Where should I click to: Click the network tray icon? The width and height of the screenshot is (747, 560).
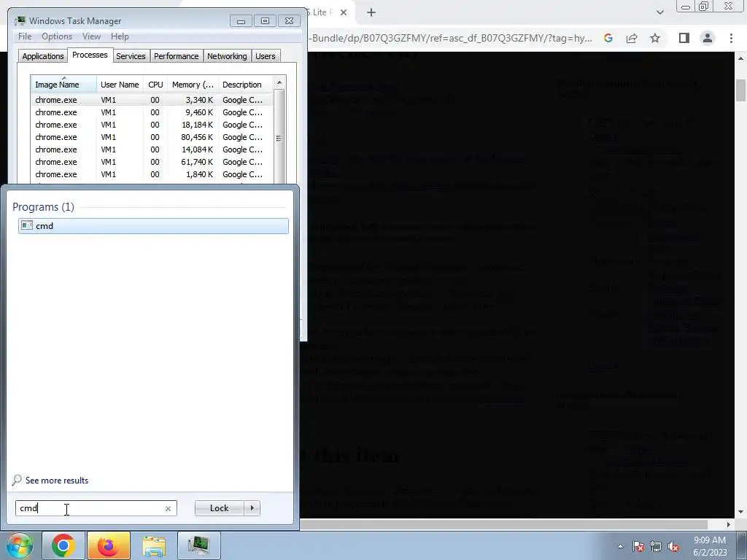coord(656,546)
